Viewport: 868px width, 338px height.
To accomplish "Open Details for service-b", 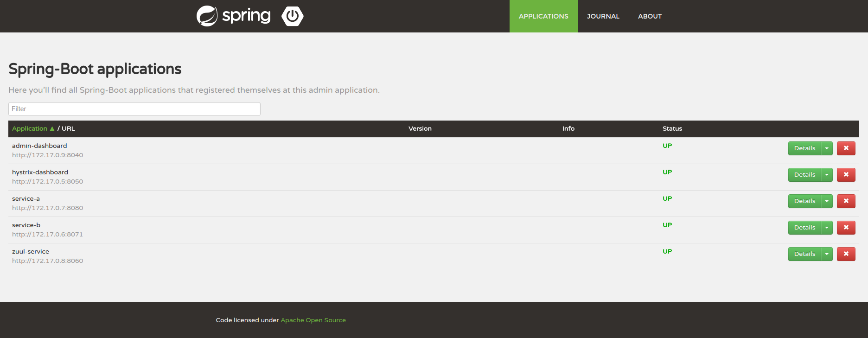I will pos(804,228).
